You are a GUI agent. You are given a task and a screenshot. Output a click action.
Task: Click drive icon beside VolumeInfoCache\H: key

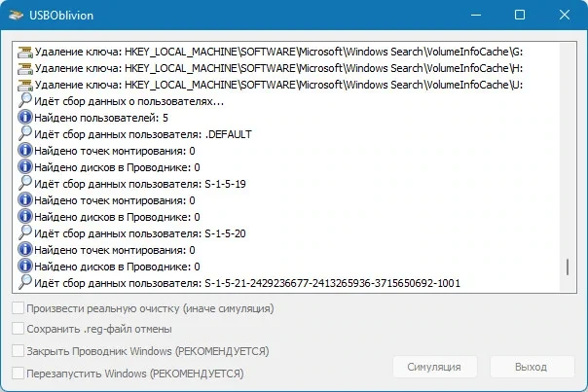point(25,68)
